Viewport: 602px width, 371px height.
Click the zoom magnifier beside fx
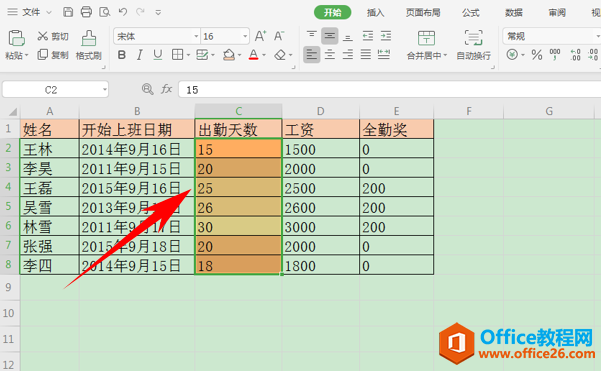point(147,89)
